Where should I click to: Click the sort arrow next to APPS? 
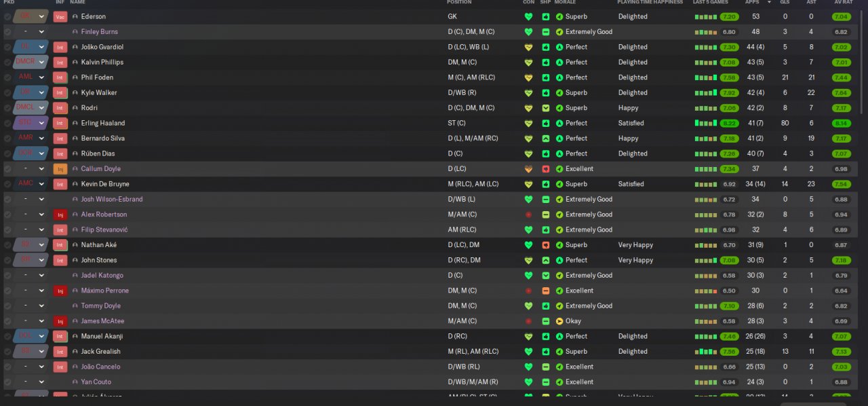click(769, 3)
